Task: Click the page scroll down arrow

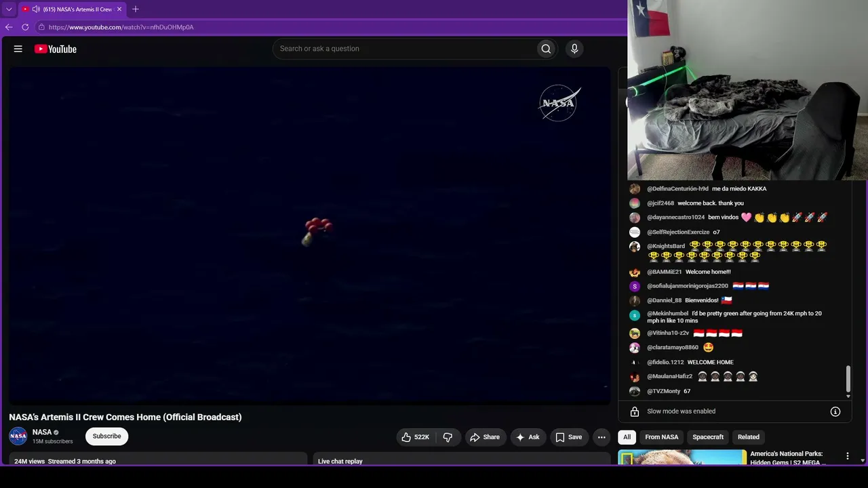Action: point(863,461)
